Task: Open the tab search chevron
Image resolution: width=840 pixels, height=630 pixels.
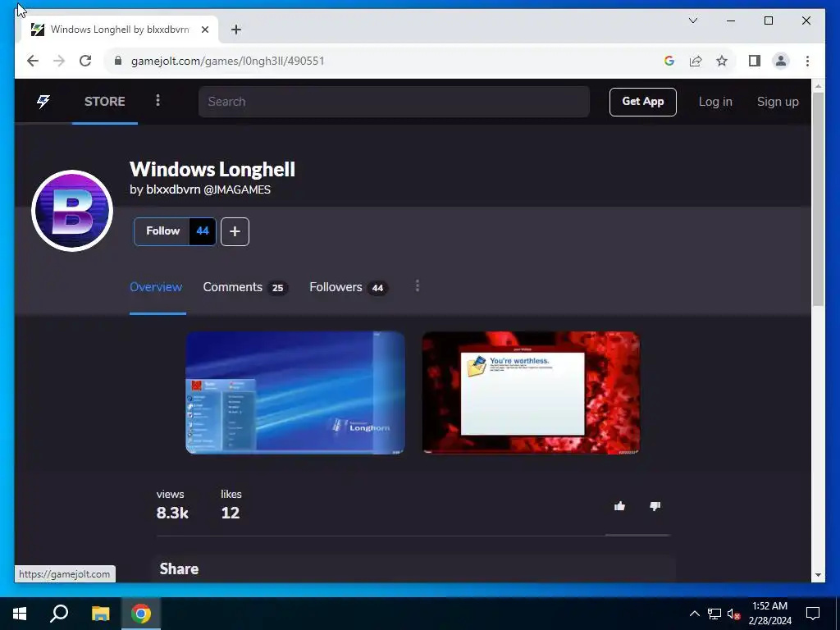Action: click(x=693, y=21)
